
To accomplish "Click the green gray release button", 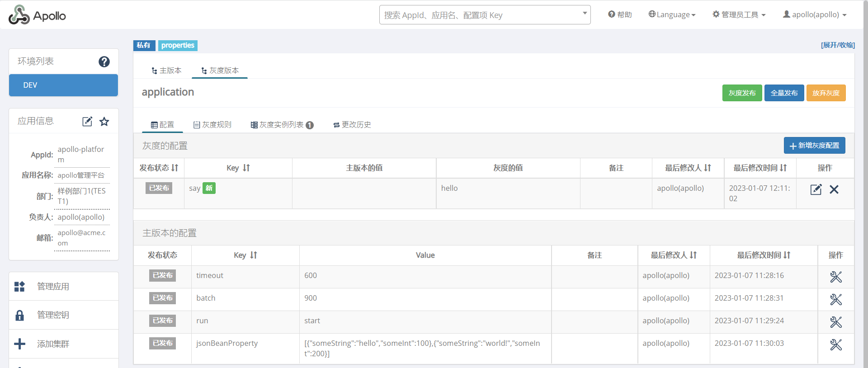I will [x=742, y=93].
